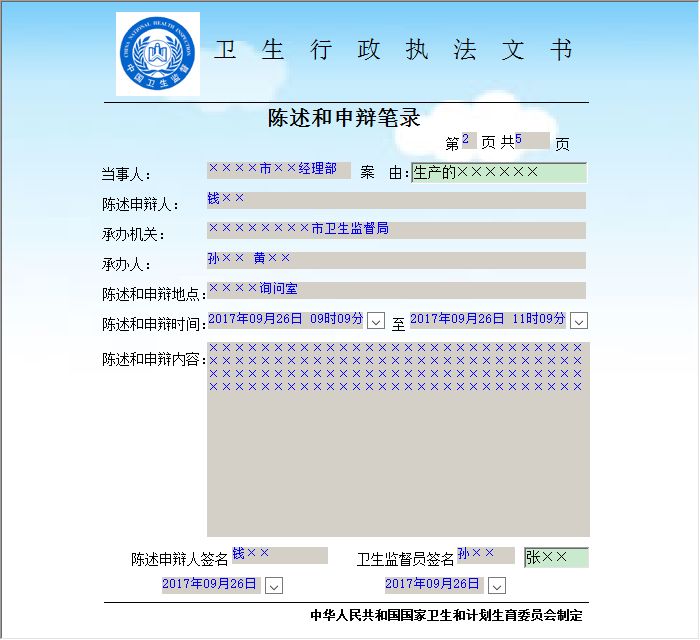
Task: Edit the total pages field showing 5
Action: pos(532,141)
